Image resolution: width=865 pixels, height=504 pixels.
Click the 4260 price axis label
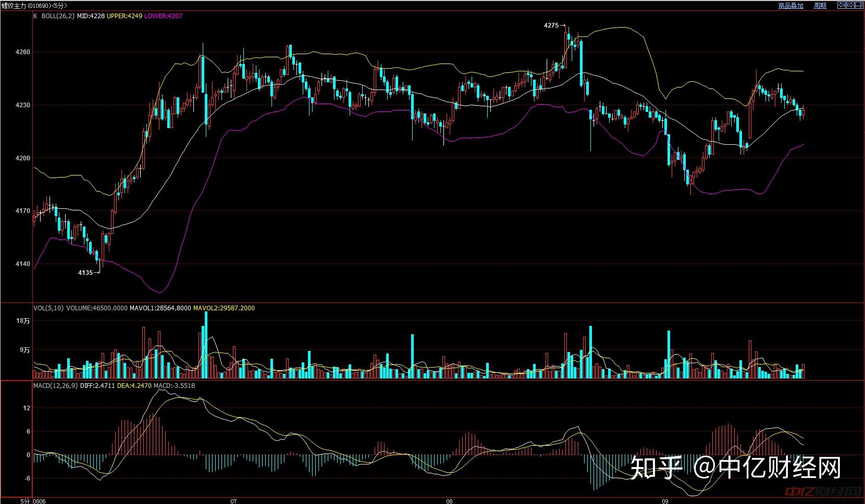23,52
